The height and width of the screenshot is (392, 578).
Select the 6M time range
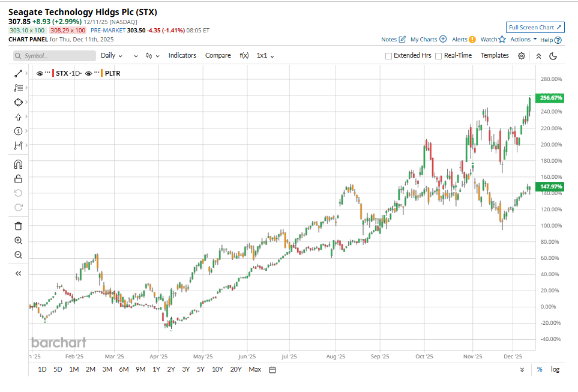[x=124, y=369]
